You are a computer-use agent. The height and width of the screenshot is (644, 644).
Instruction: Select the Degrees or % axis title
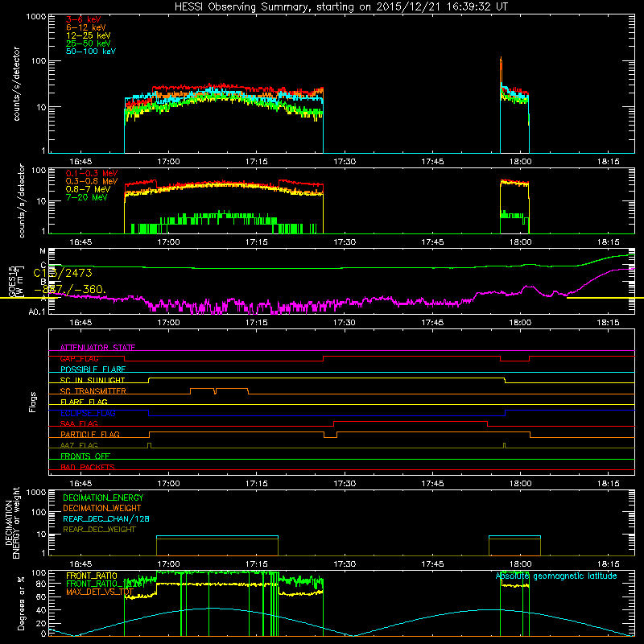click(x=21, y=603)
